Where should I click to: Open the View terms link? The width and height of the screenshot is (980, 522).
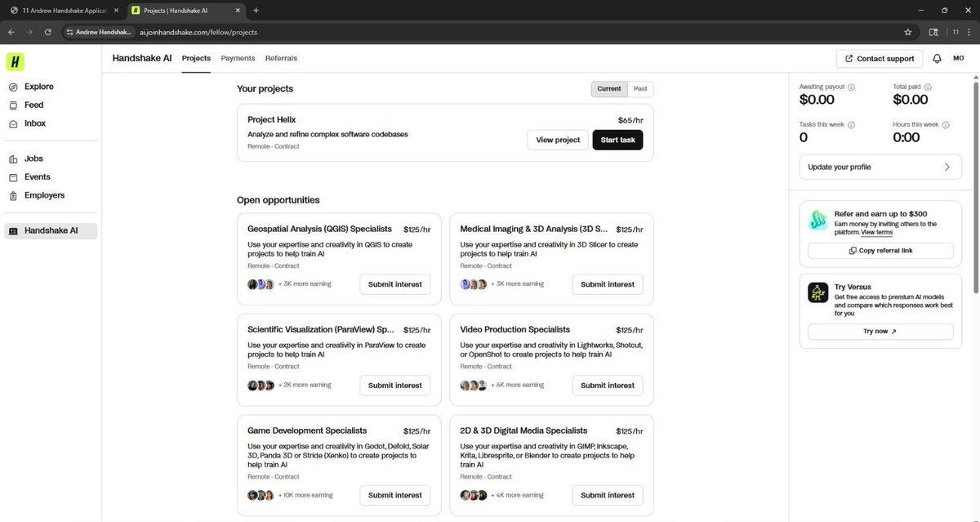point(876,233)
